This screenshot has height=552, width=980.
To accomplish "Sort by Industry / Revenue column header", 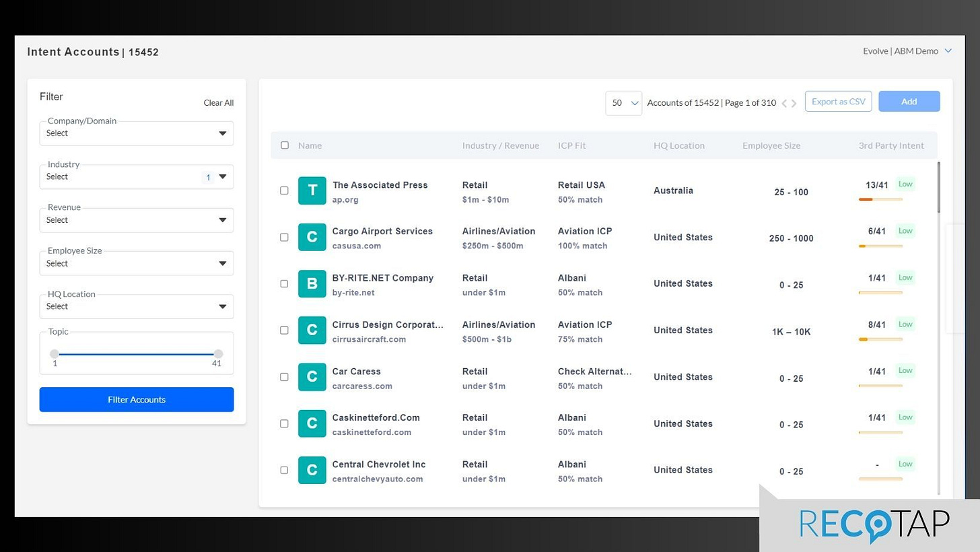I will [500, 145].
